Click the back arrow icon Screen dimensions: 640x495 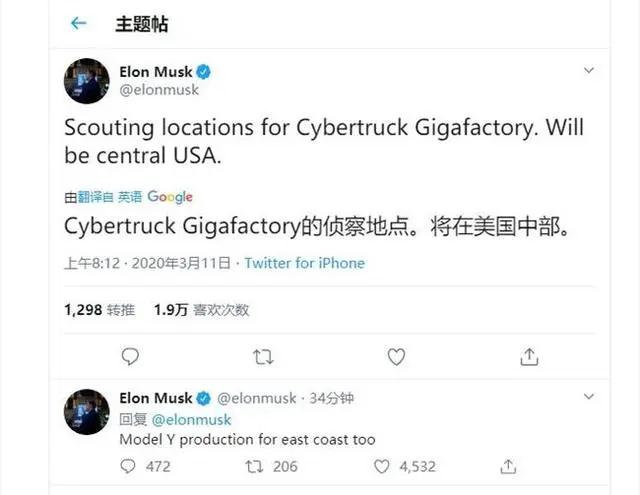[79, 24]
